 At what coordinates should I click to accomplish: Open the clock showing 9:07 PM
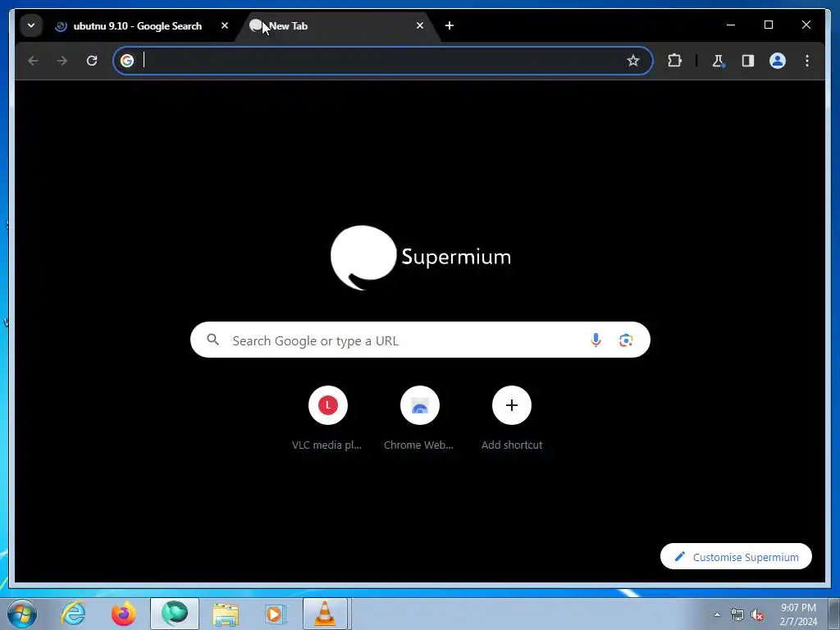[798, 614]
